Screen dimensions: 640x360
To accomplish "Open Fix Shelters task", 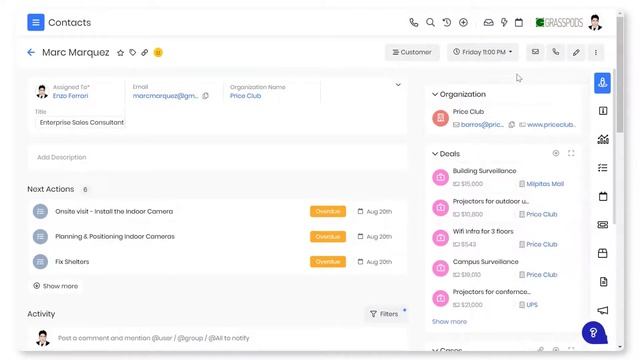I will click(x=72, y=262).
